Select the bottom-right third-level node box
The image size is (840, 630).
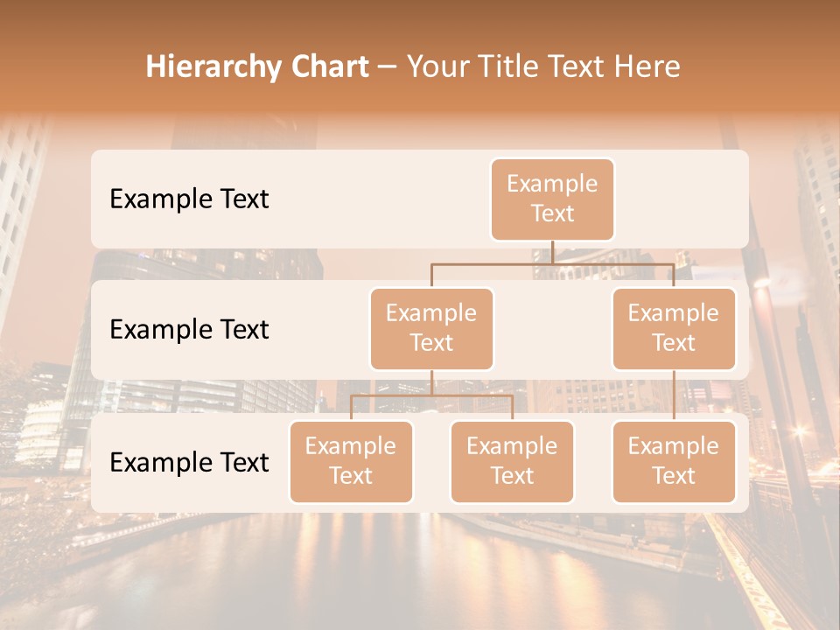[x=674, y=462]
